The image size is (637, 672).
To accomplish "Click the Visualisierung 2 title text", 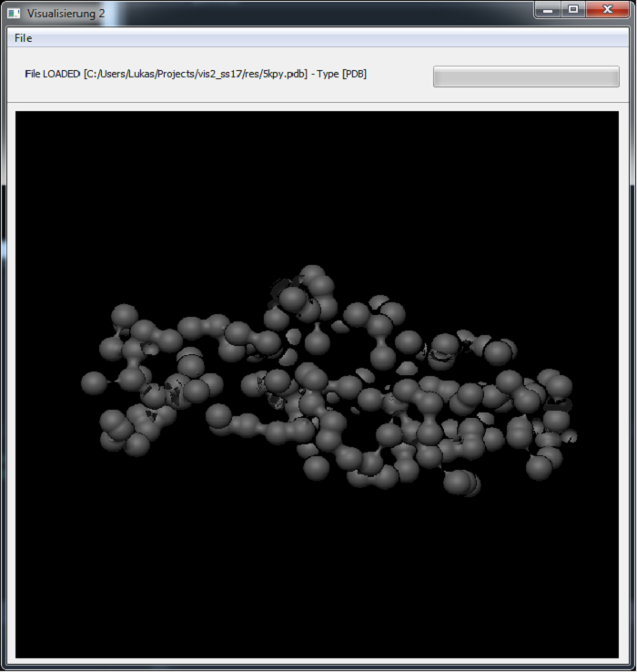I will 66,14.
